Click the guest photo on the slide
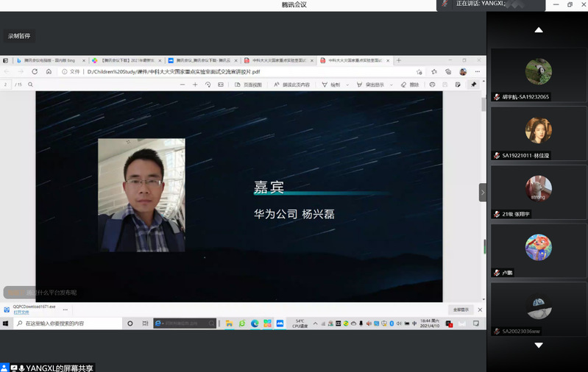Viewport: 588px width, 372px height. (x=141, y=195)
